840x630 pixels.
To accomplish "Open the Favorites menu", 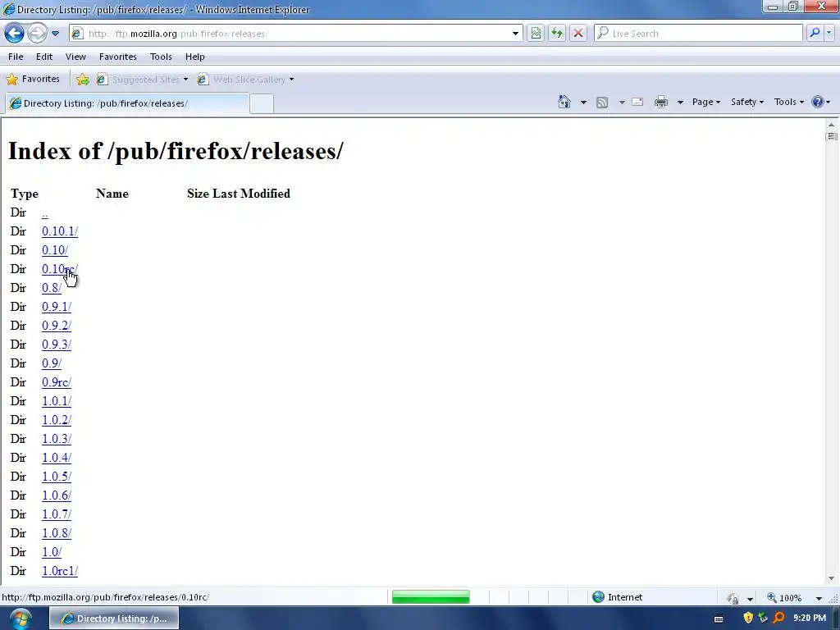I will point(118,57).
